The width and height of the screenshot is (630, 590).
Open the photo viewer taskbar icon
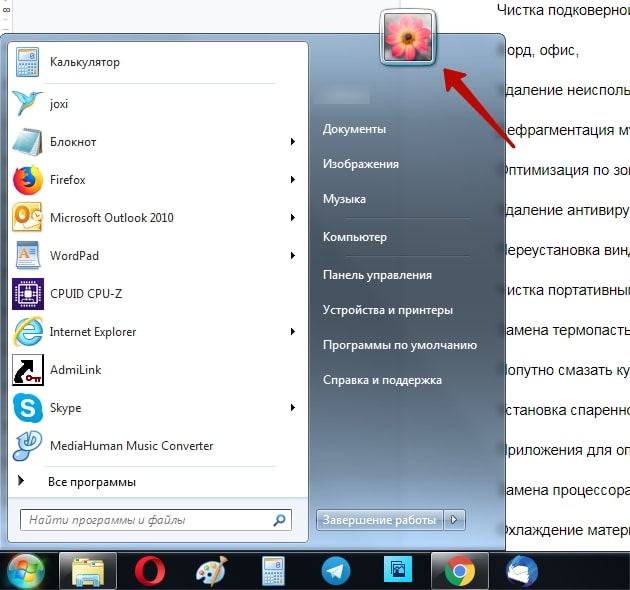point(397,571)
